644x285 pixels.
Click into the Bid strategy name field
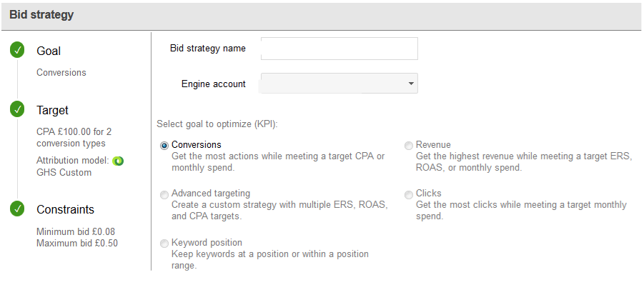340,49
